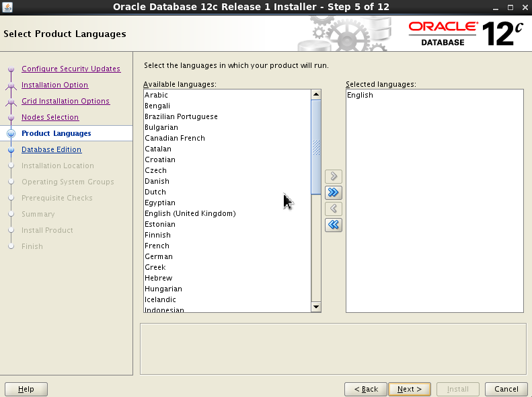Select Croatian in available languages
The image size is (532, 397).
click(x=227, y=159)
